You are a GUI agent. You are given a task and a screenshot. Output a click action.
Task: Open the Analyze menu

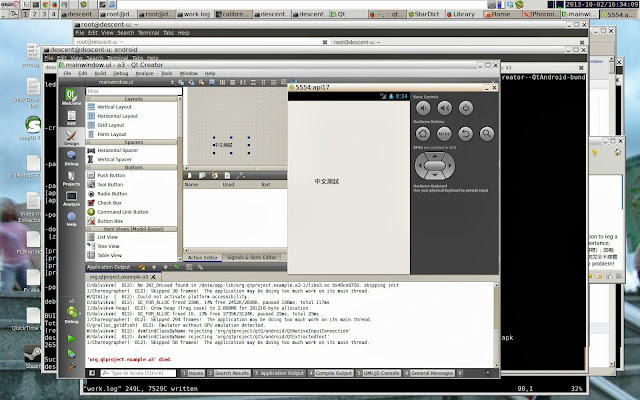click(x=144, y=73)
